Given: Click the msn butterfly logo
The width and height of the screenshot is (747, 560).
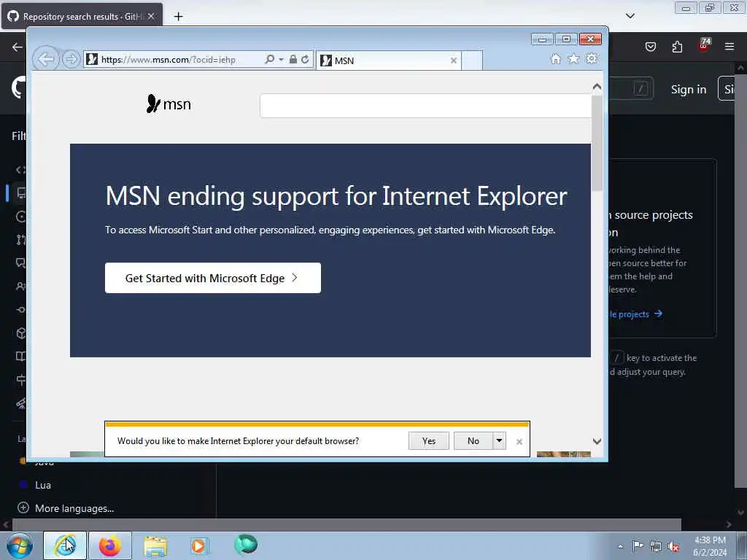Looking at the screenshot, I should click(x=169, y=104).
